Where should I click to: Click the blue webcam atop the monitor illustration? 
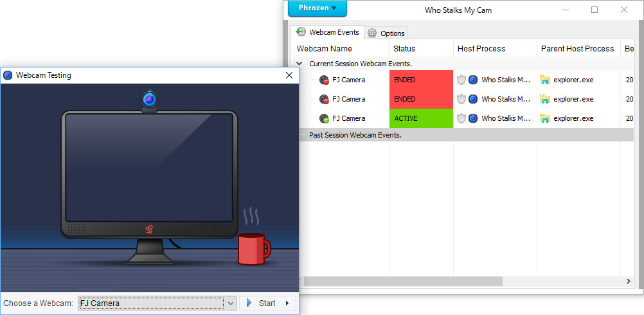tap(149, 100)
